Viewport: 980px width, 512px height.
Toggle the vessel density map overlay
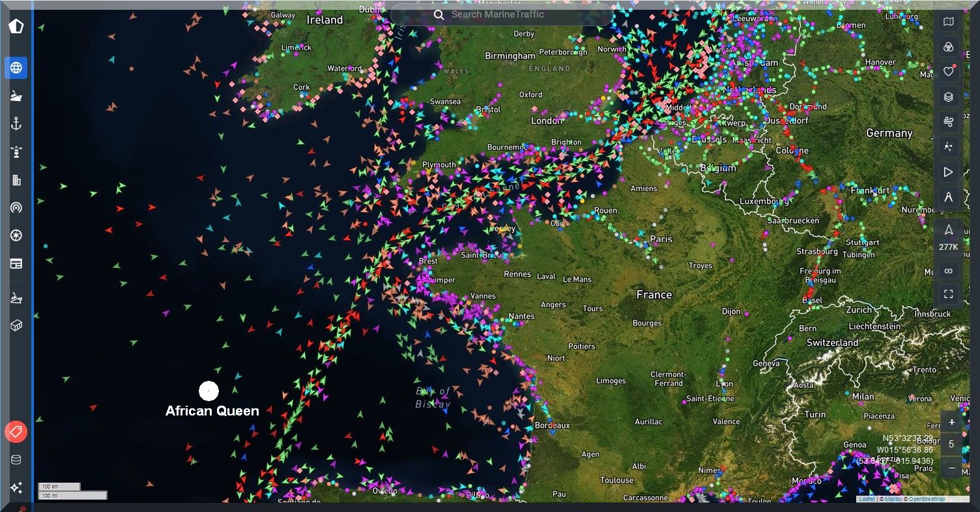(949, 147)
